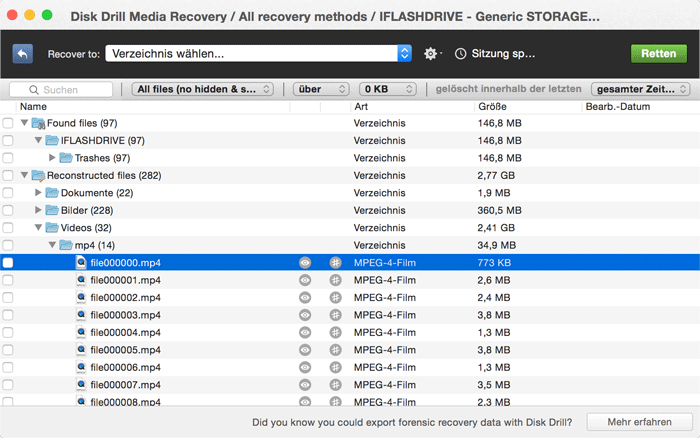The width and height of the screenshot is (700, 438).
Task: Click the Found files folder icon
Action: click(38, 123)
